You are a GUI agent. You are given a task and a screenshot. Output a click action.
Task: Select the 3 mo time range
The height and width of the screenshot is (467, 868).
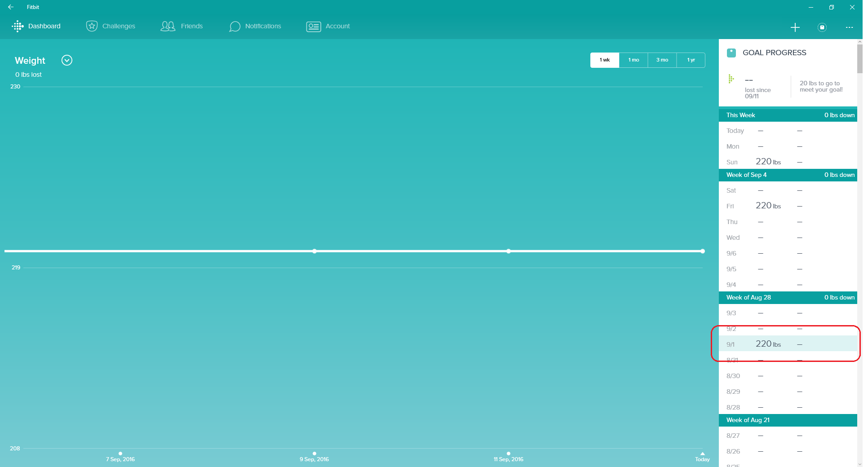coord(662,60)
